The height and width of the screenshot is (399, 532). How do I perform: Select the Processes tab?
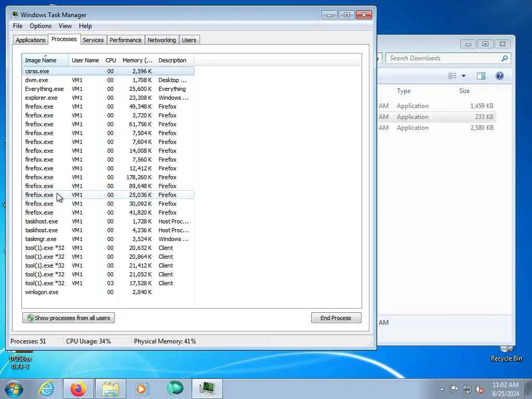point(64,39)
